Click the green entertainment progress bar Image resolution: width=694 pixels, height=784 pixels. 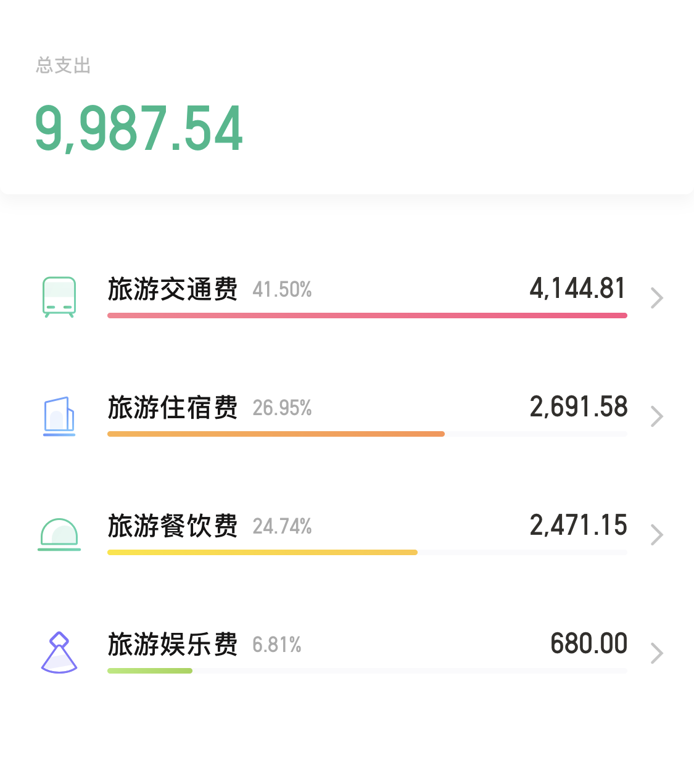click(150, 671)
